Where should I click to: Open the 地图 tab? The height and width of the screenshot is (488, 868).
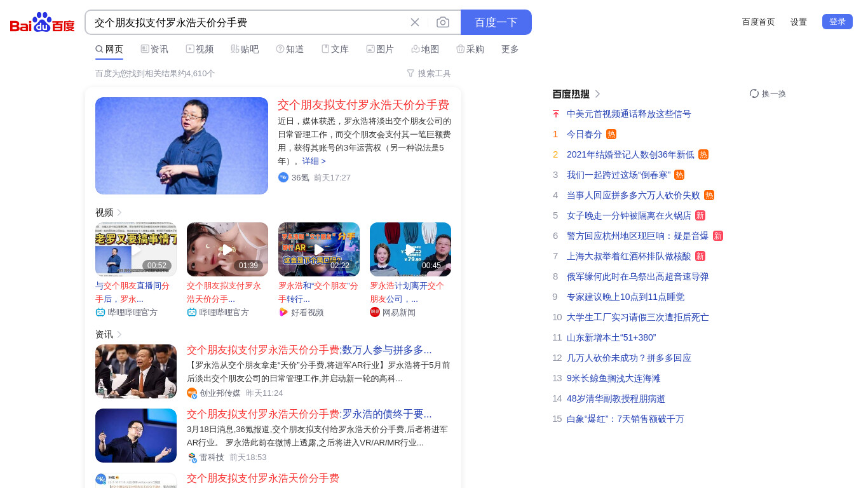coord(425,49)
